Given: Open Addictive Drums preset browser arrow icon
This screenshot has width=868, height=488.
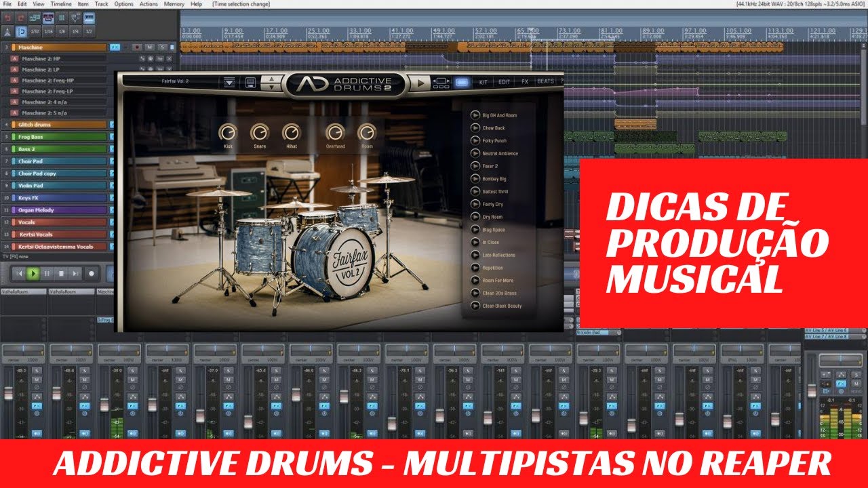Looking at the screenshot, I should point(229,82).
